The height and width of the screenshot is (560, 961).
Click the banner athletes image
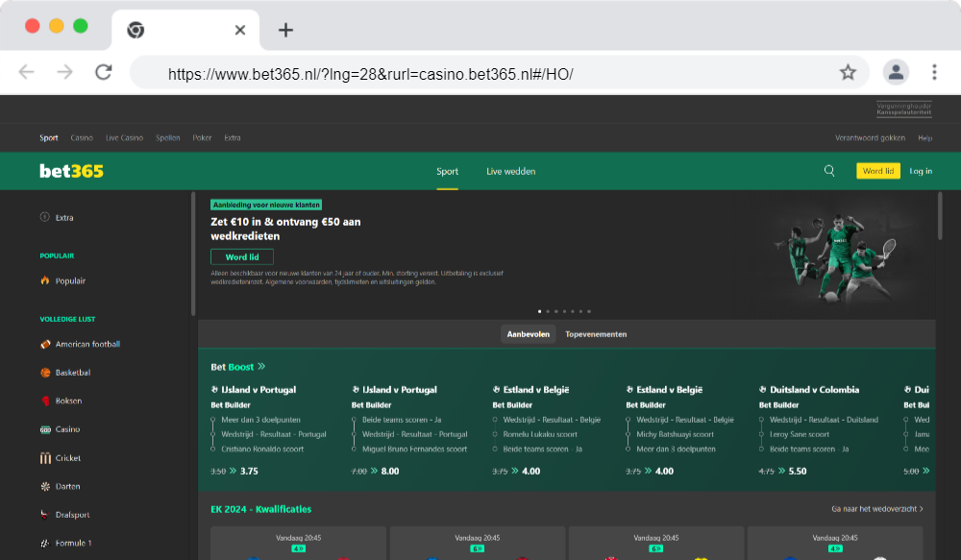click(x=835, y=257)
